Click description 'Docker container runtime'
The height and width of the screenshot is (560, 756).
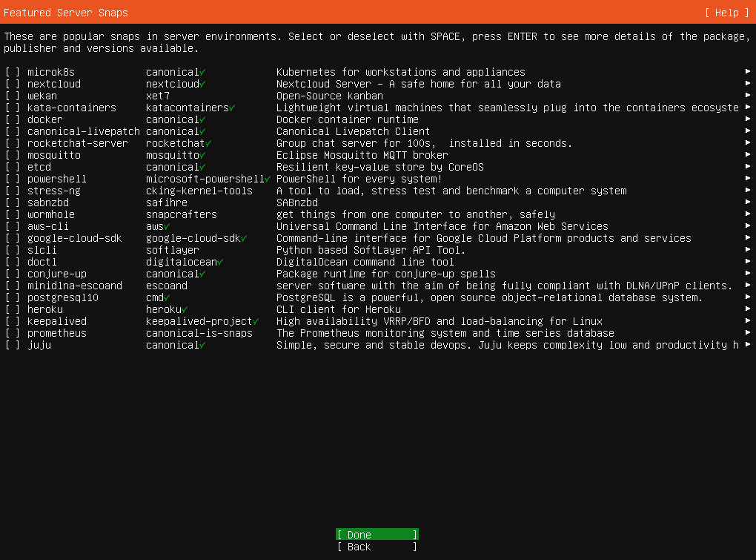tap(348, 119)
